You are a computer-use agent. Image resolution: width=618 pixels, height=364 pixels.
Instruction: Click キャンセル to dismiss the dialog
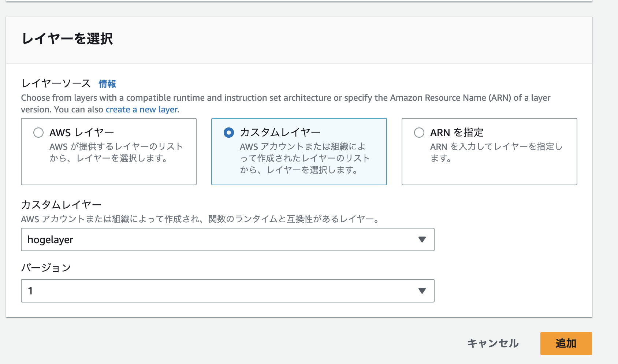click(492, 343)
